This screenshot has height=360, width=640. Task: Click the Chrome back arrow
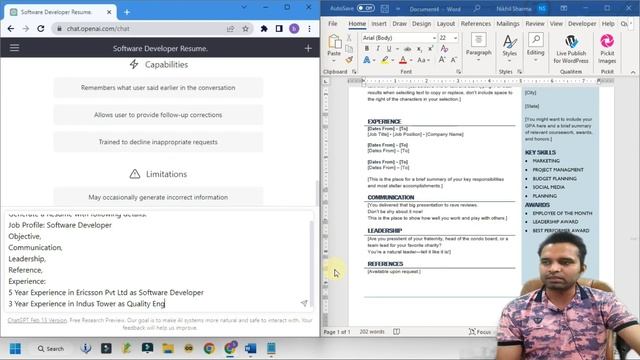tap(11, 29)
